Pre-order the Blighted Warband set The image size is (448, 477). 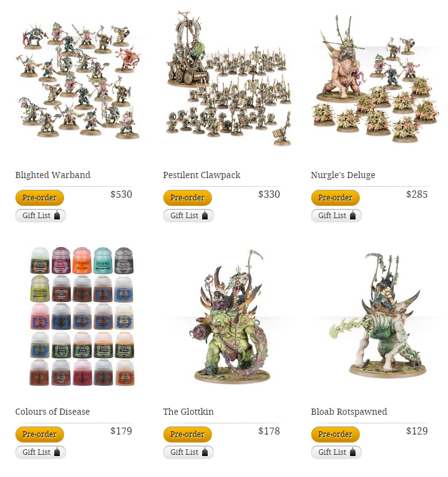pyautogui.click(x=39, y=198)
